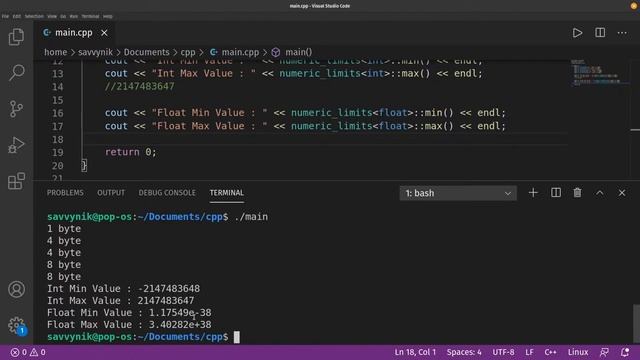The image size is (640, 360).
Task: Click the main() symbol icon in breadcrumb
Action: click(276, 52)
